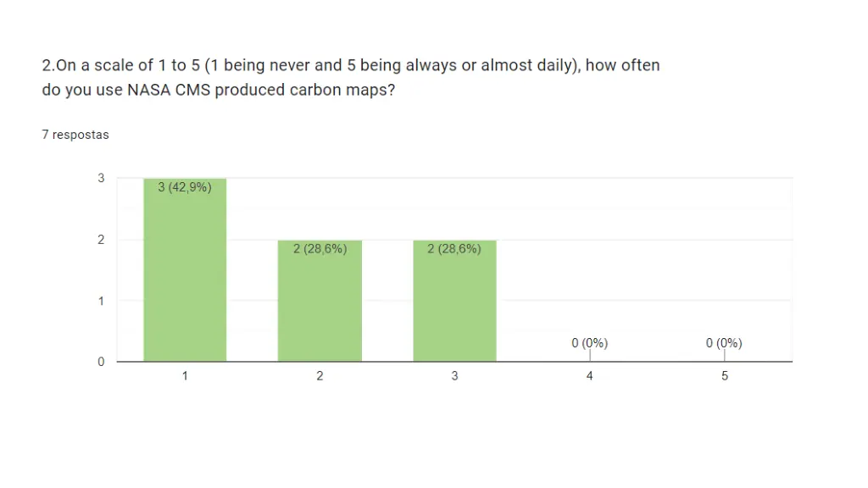Click x-axis label 1
The height and width of the screenshot is (488, 868).
(x=185, y=376)
